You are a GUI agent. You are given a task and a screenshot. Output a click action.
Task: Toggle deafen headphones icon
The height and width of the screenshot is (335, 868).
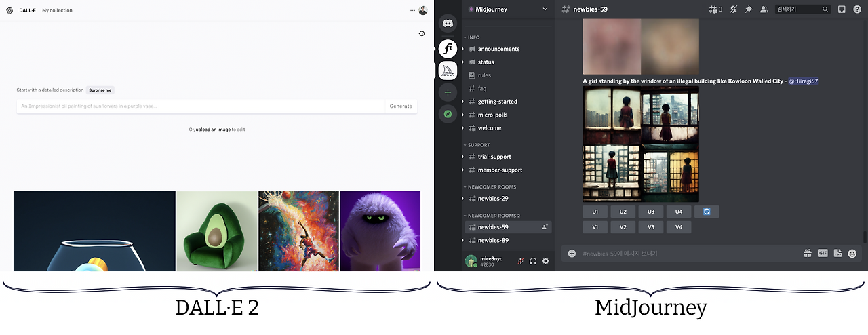point(533,261)
